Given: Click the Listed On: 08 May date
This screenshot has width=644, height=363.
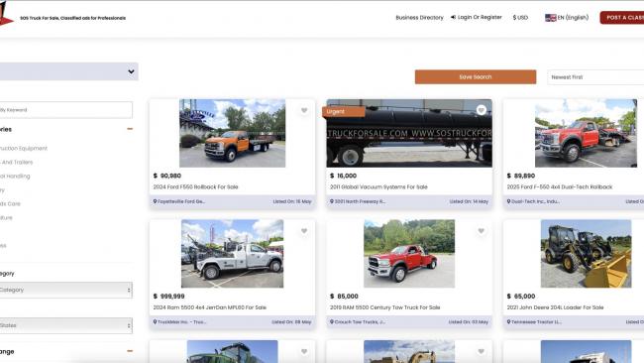Looking at the screenshot, I should (291, 322).
